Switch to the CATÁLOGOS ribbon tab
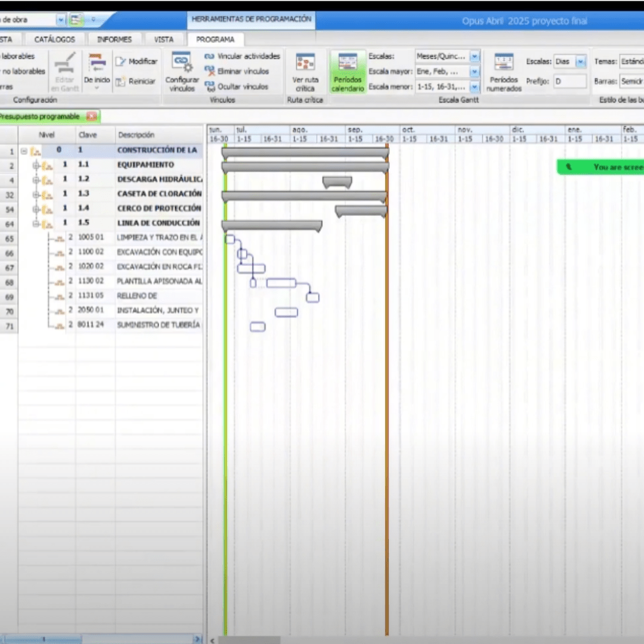644x644 pixels. click(55, 39)
